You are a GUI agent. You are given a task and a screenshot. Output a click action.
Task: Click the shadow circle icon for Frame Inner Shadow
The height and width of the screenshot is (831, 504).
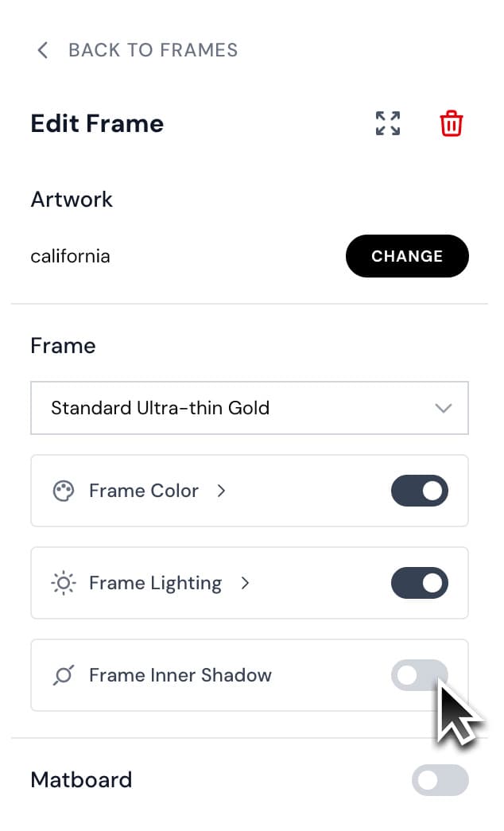[x=63, y=675]
